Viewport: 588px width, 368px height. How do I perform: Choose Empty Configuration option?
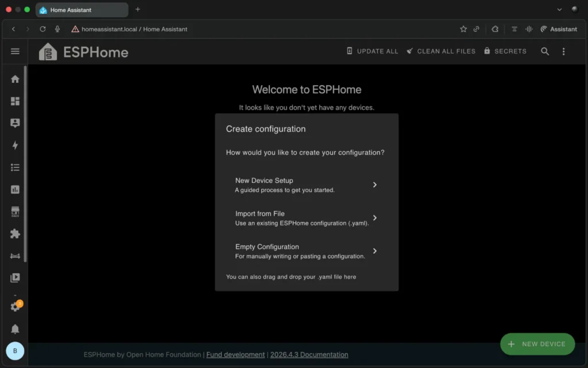pos(307,251)
